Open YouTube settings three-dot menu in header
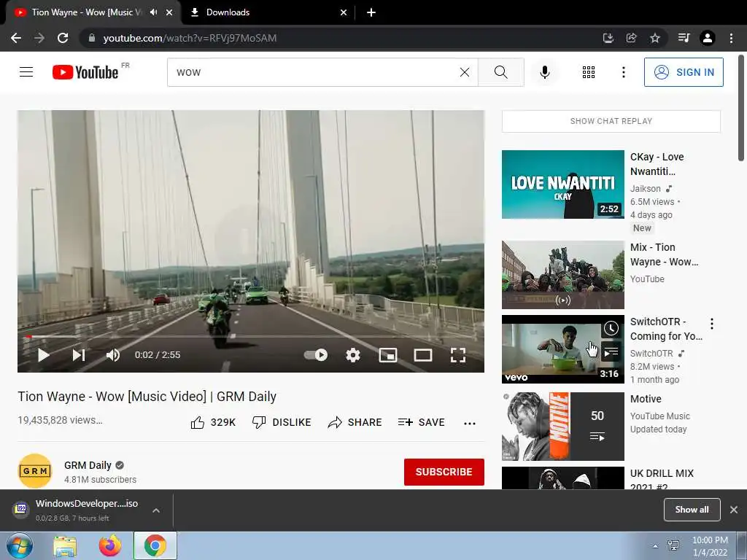This screenshot has height=560, width=747. click(x=623, y=72)
